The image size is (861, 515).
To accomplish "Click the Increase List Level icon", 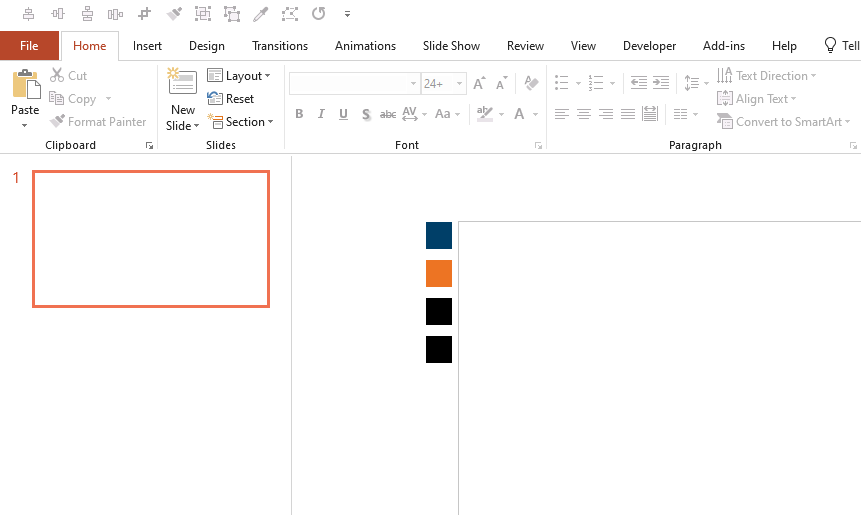I will [x=661, y=83].
